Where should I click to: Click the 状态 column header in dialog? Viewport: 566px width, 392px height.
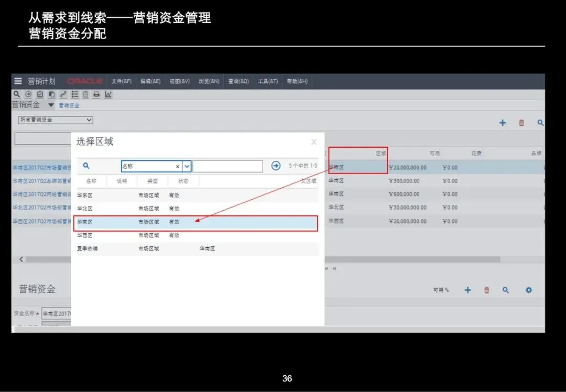click(x=183, y=181)
